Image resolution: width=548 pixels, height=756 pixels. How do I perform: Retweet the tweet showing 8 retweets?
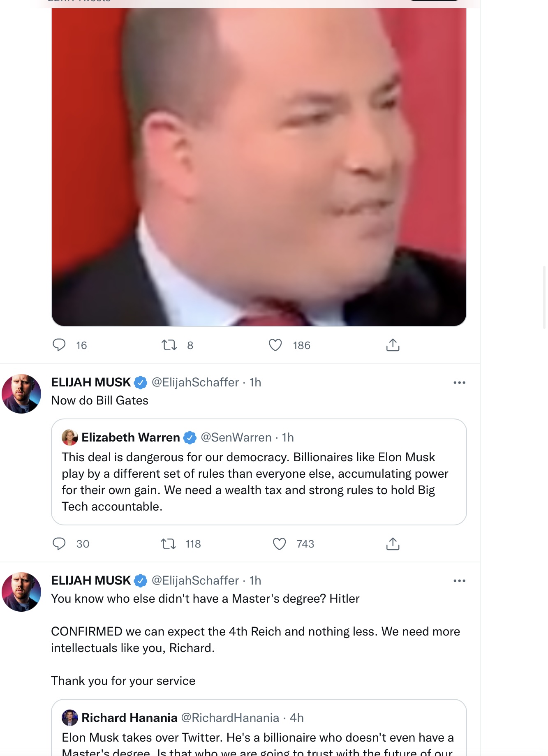(169, 344)
